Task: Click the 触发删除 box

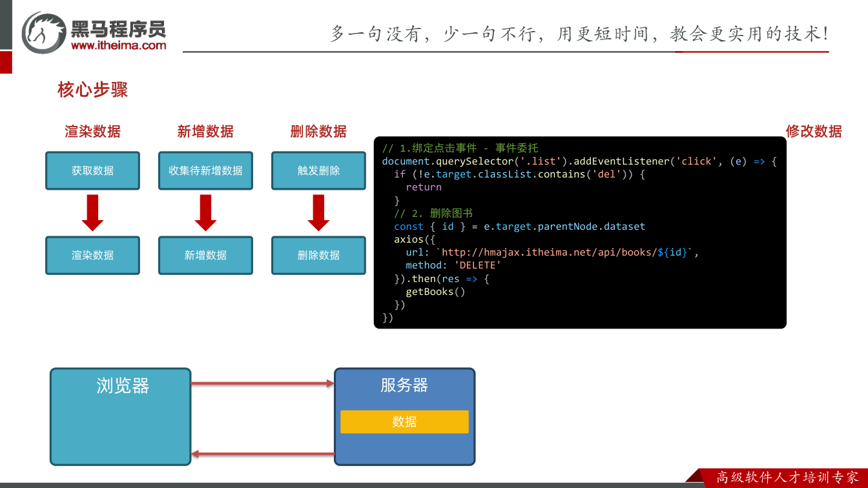Action: coord(318,171)
